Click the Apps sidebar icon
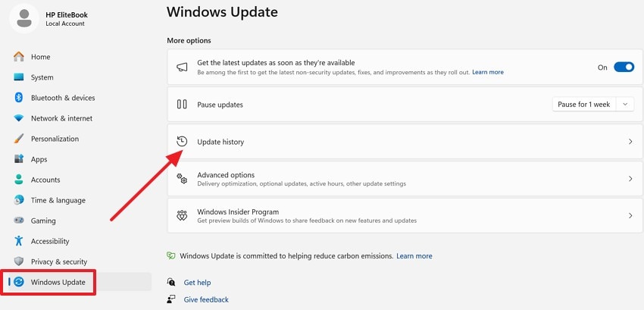 (18, 159)
